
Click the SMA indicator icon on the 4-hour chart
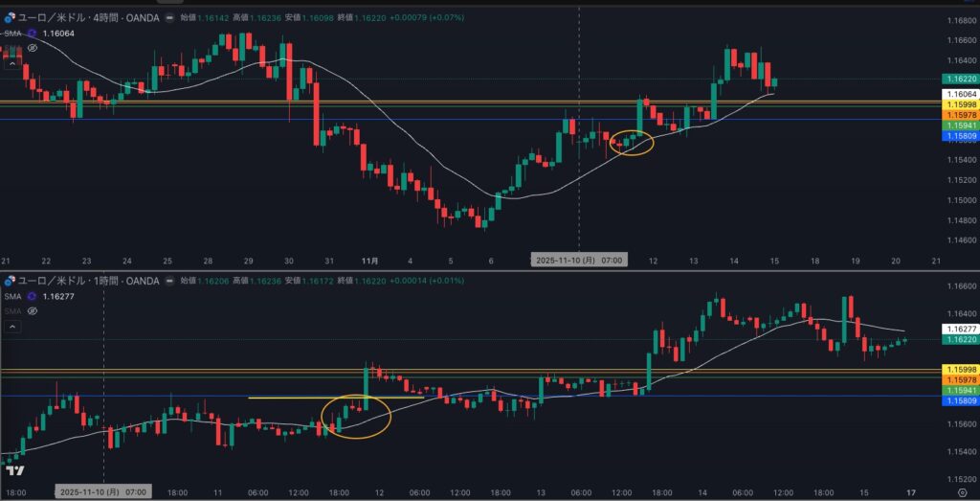32,33
